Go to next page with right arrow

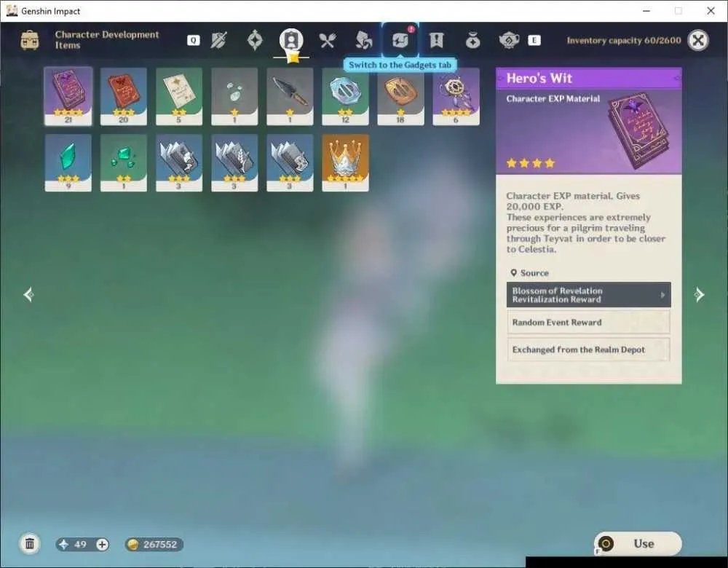click(x=699, y=294)
